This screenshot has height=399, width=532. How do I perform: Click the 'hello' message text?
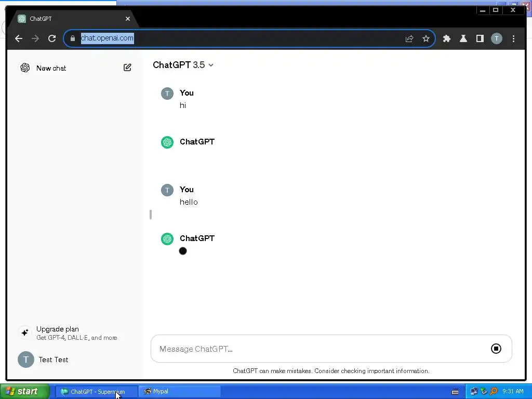point(189,202)
